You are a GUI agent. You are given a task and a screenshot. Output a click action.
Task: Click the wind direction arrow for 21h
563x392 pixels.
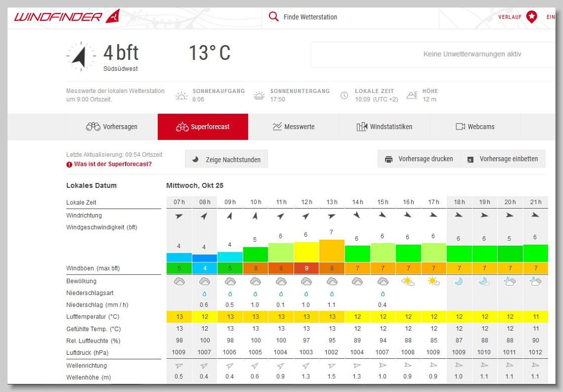tap(535, 215)
